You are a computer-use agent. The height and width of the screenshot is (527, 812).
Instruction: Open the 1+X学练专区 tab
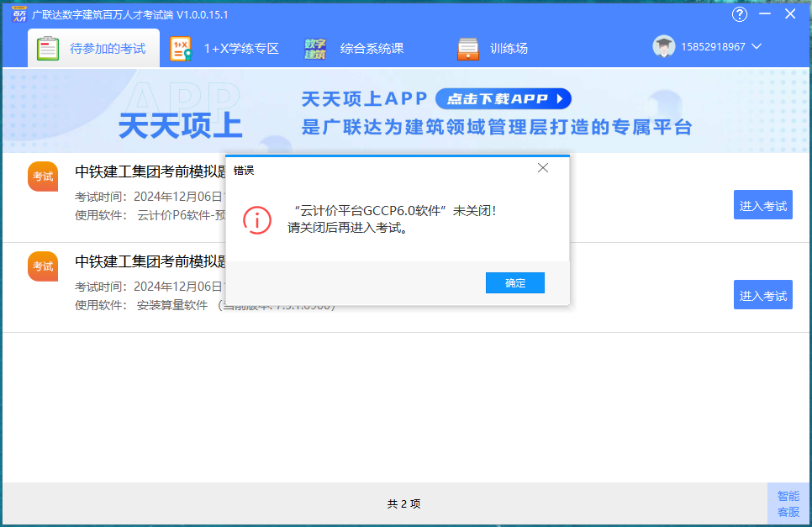224,49
